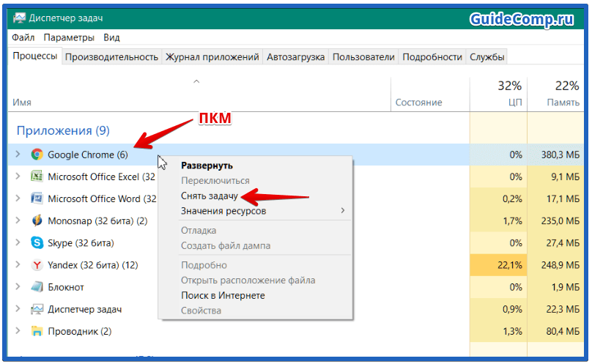Screen dimensions: 592x364
Task: Expand the Monosnap process group
Action: point(18,220)
